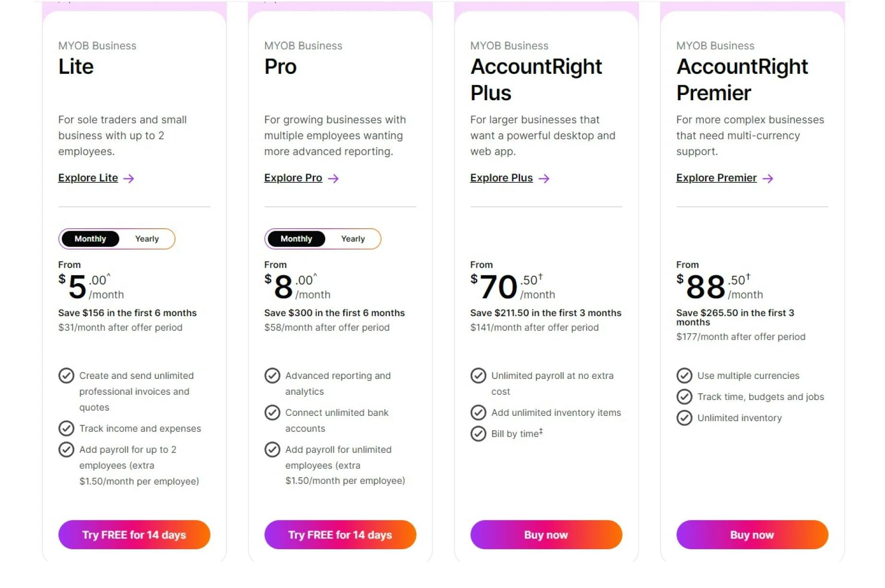Open the Explore Lite link
885x588 pixels.
pyautogui.click(x=88, y=178)
